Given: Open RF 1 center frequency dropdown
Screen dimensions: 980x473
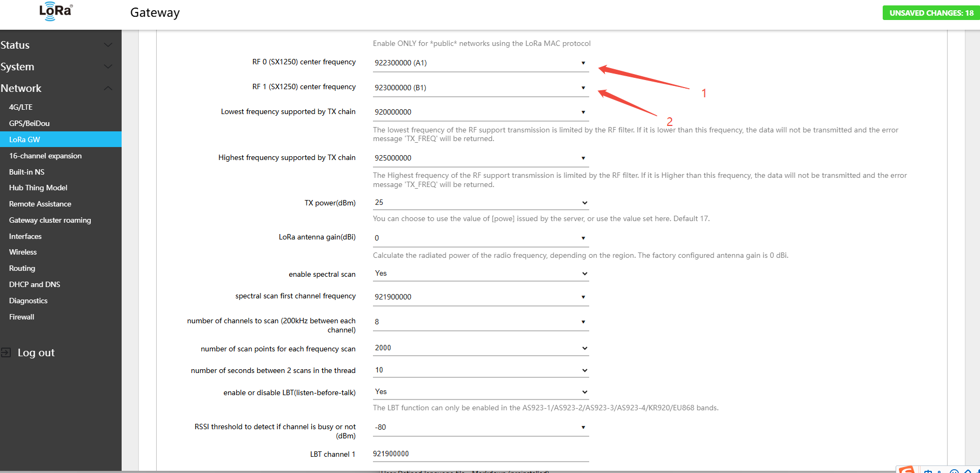Looking at the screenshot, I should (x=480, y=88).
